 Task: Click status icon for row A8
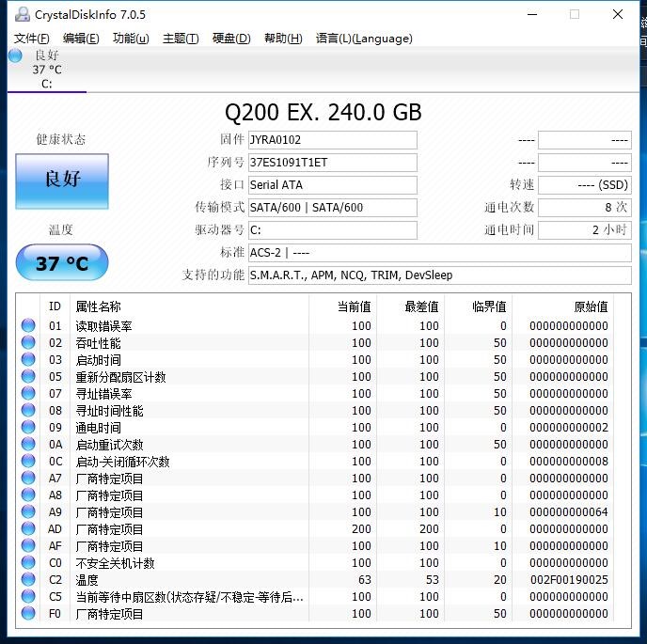(x=28, y=495)
